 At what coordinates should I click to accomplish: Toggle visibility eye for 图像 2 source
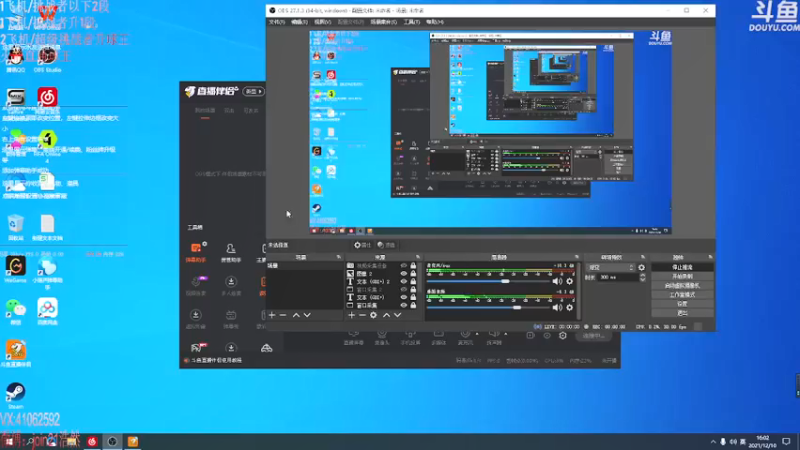coord(404,273)
